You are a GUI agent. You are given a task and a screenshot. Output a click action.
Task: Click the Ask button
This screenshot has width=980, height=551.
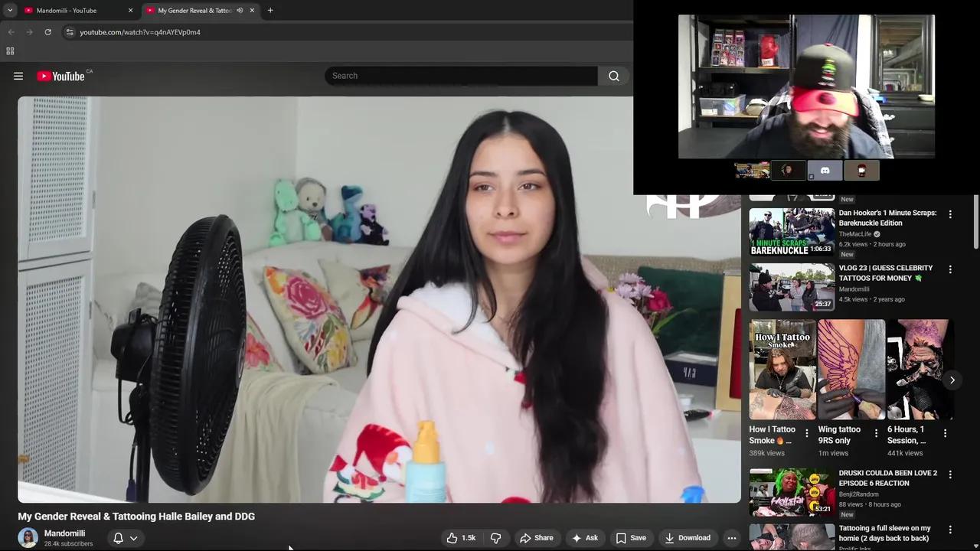(585, 538)
